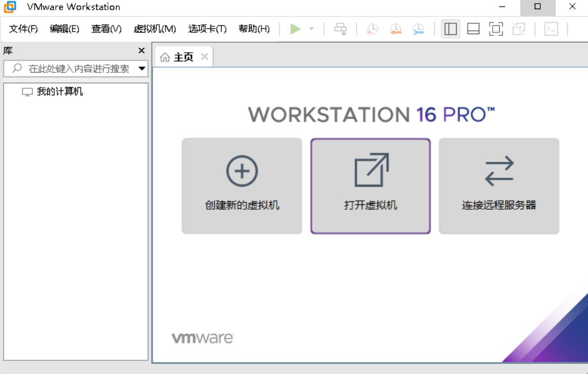Open the 文件(F) menu
The image size is (588, 374).
23,29
